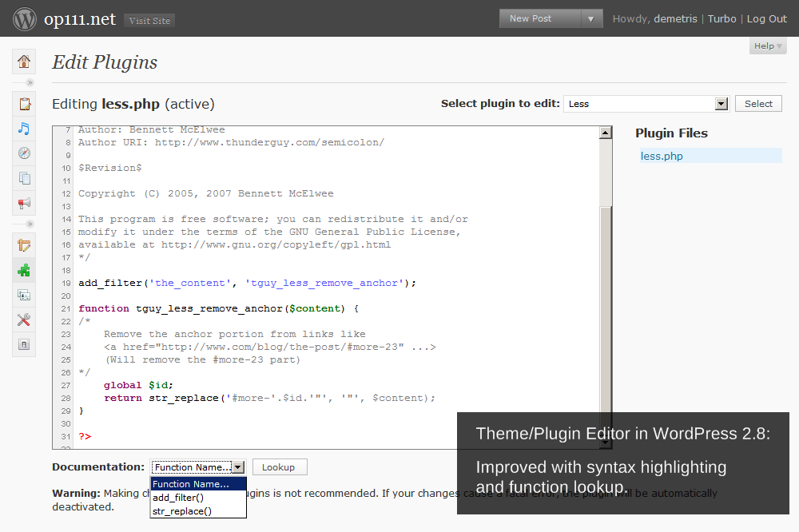Image resolution: width=799 pixels, height=532 pixels.
Task: Click the New Post button
Action: tap(540, 19)
